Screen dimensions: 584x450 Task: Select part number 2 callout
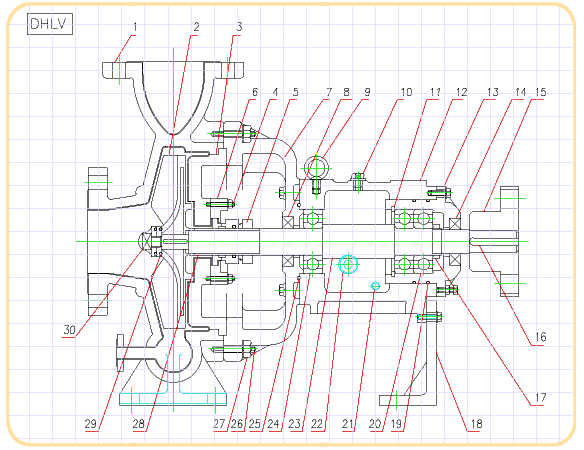coord(196,27)
